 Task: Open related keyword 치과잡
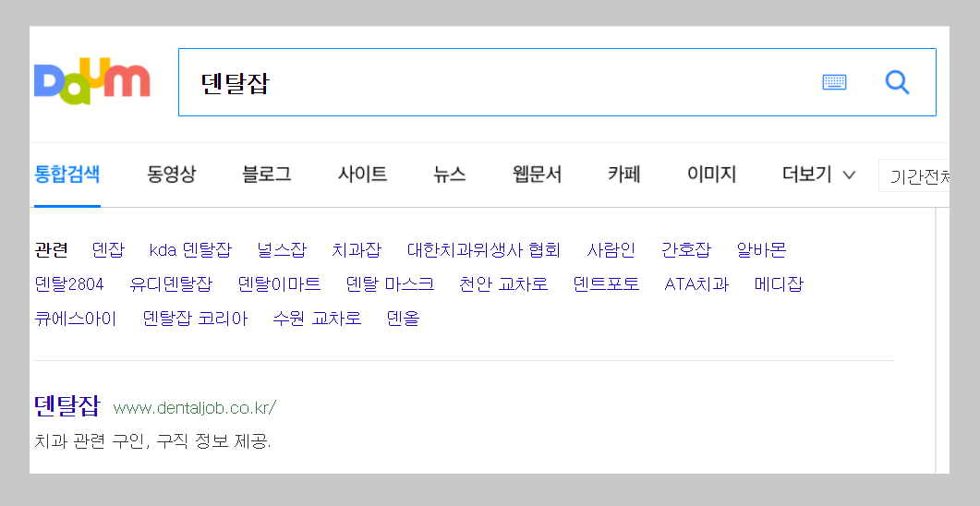pyautogui.click(x=357, y=250)
